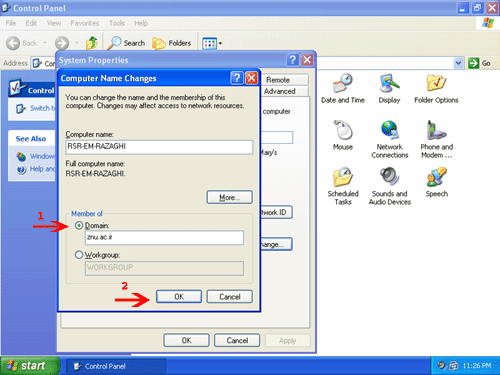Open the File menu
Viewport: 500px width, 375px height.
pos(11,23)
